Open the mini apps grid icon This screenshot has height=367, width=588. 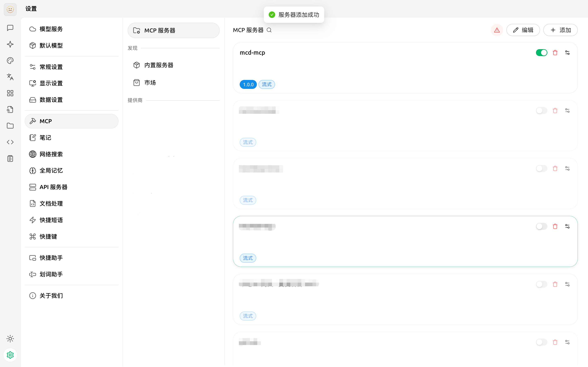point(10,93)
